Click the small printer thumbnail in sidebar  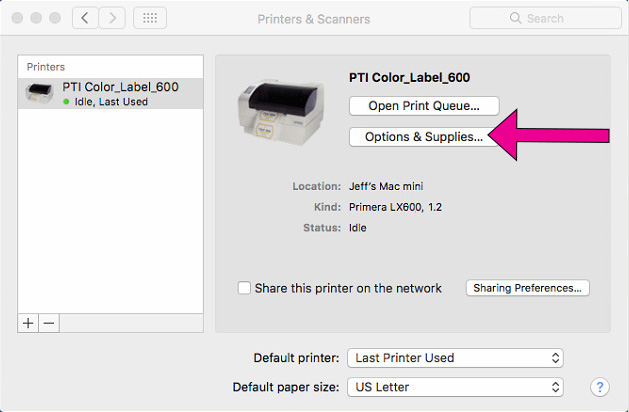click(x=39, y=93)
